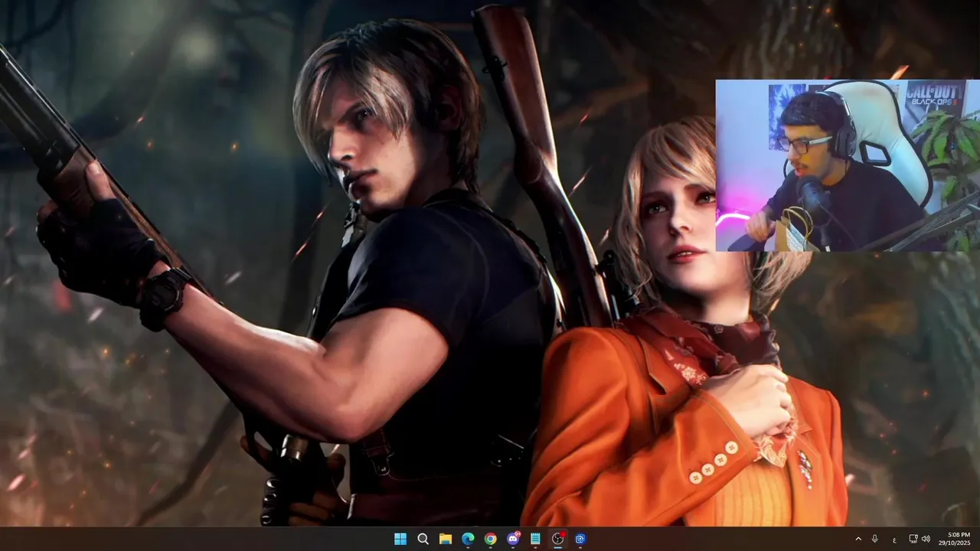Click the microphone tray icon

[875, 539]
